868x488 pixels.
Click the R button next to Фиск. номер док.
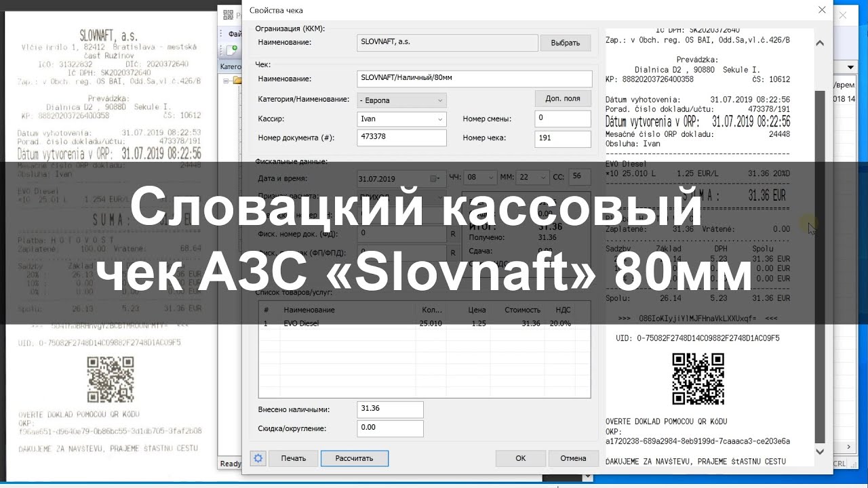coord(453,234)
